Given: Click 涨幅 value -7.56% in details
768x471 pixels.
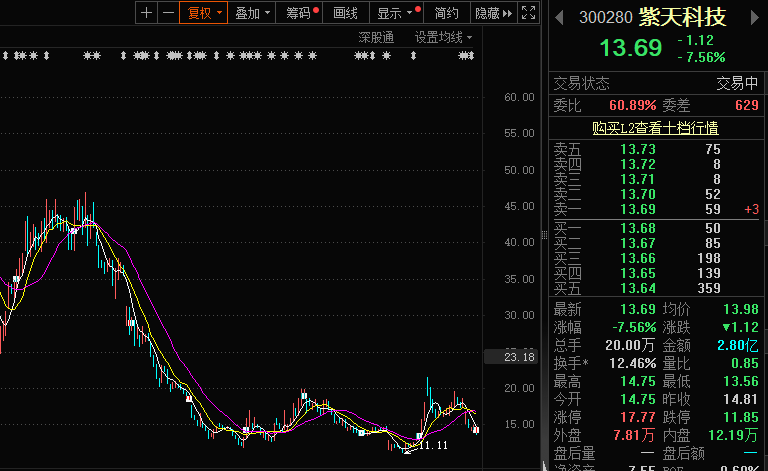Looking at the screenshot, I should coord(634,327).
